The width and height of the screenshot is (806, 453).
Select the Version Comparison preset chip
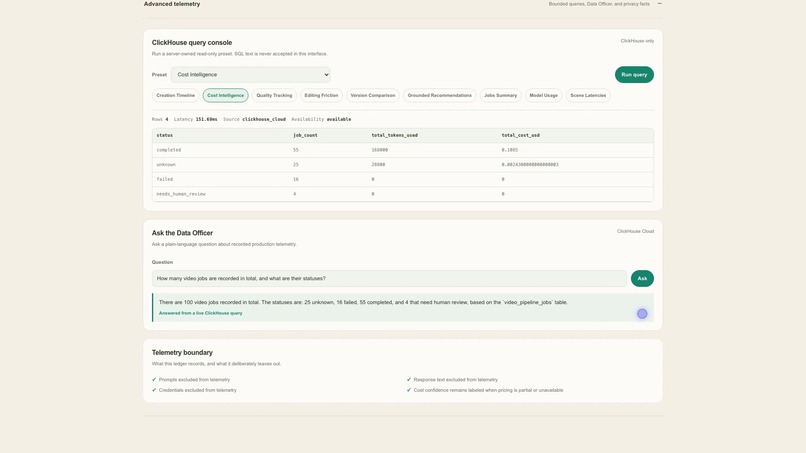point(373,95)
